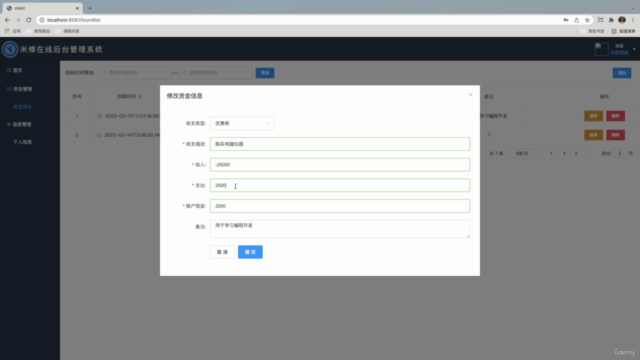Click the 收入 input with -25000

340,165
